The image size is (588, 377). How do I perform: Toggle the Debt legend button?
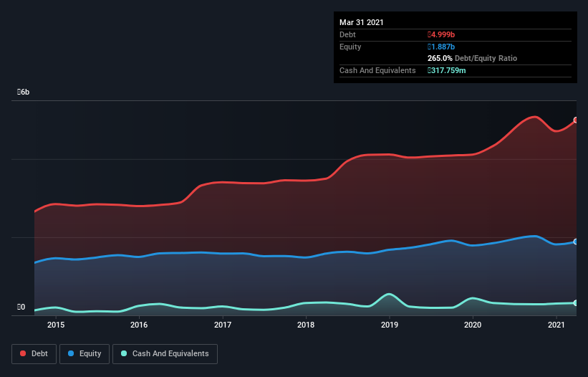point(34,354)
